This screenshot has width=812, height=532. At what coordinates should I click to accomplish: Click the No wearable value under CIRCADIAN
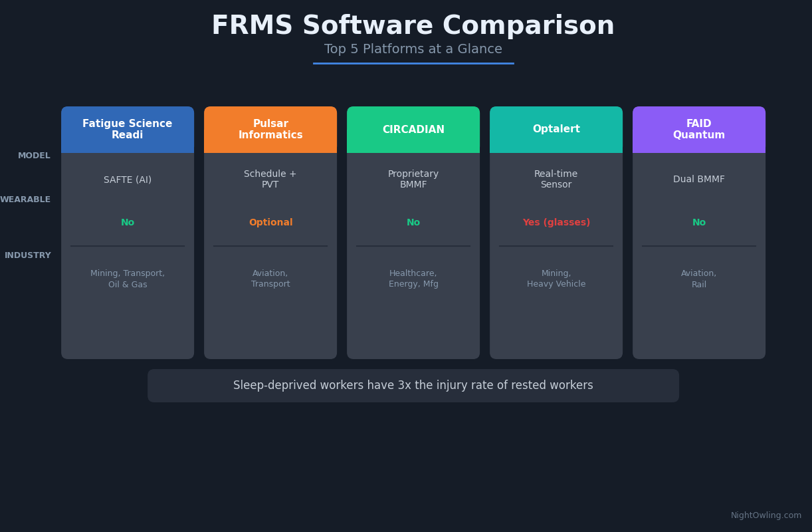tap(413, 223)
